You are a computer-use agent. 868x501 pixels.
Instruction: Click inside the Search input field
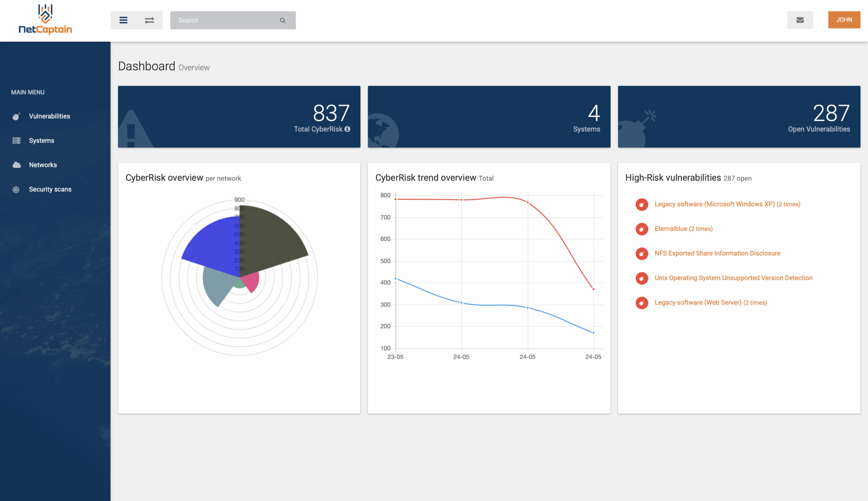coord(233,20)
